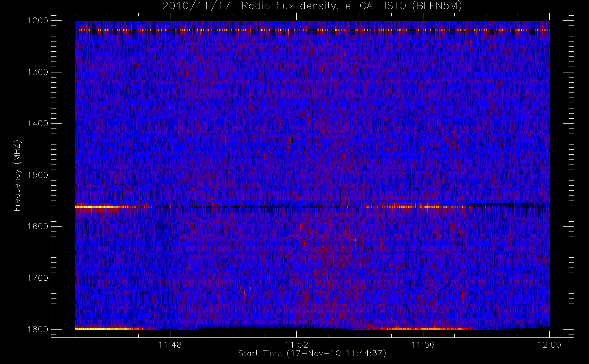Click the 1500 frequency tick label
Viewport: 589px width, 364px height.
click(x=38, y=175)
